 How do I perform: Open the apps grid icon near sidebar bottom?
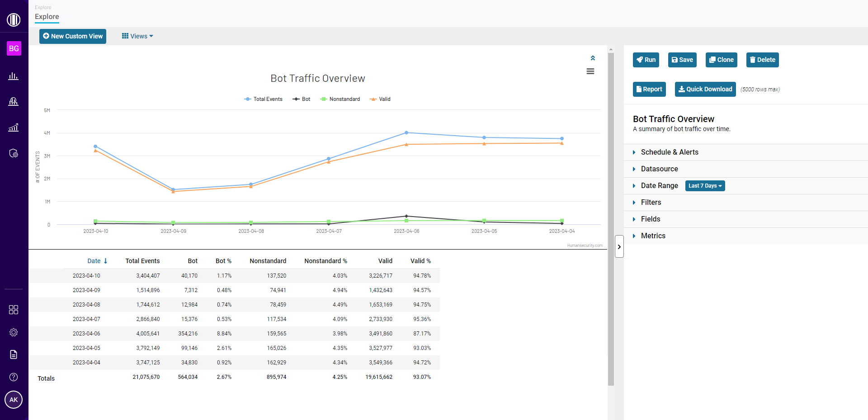tap(14, 310)
